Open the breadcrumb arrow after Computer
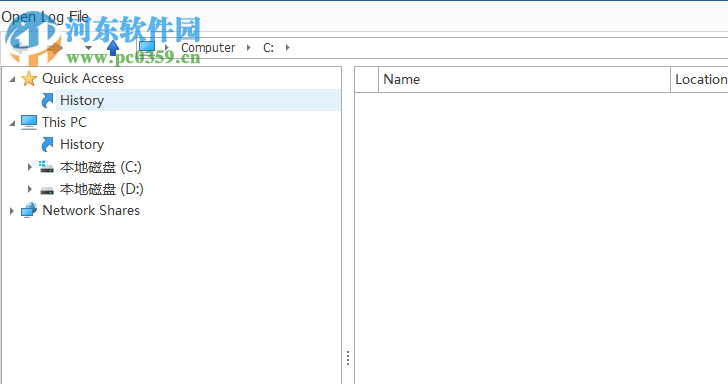The image size is (728, 384). (249, 47)
